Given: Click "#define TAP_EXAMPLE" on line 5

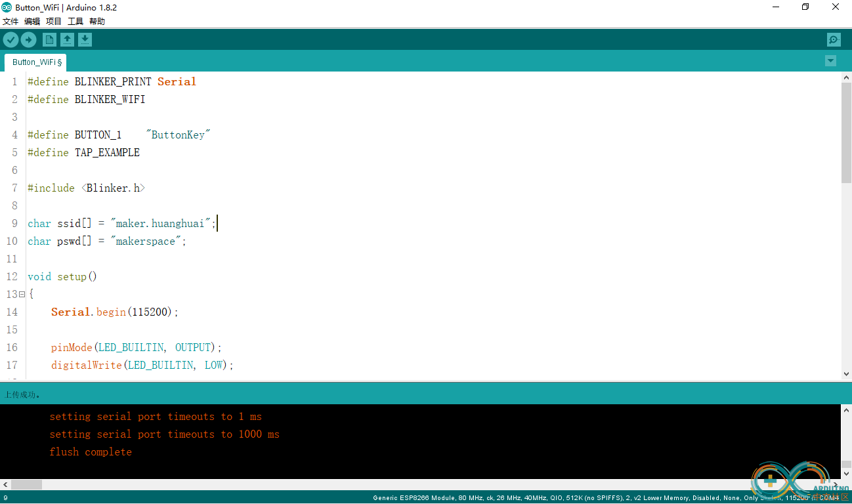Looking at the screenshot, I should [x=83, y=153].
